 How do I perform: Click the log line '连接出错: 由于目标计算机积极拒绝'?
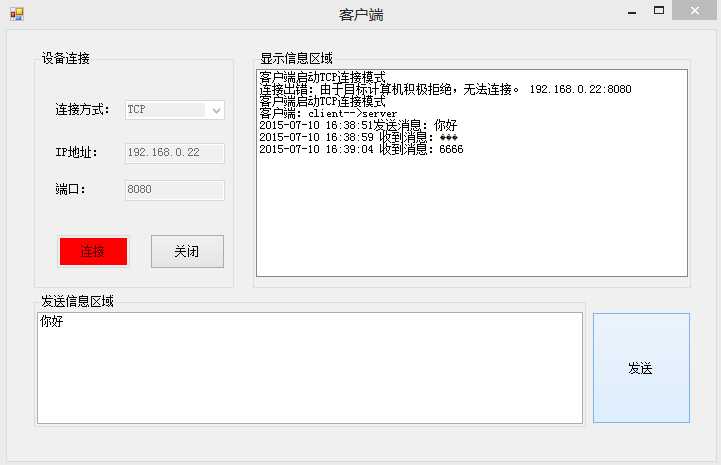pos(445,89)
